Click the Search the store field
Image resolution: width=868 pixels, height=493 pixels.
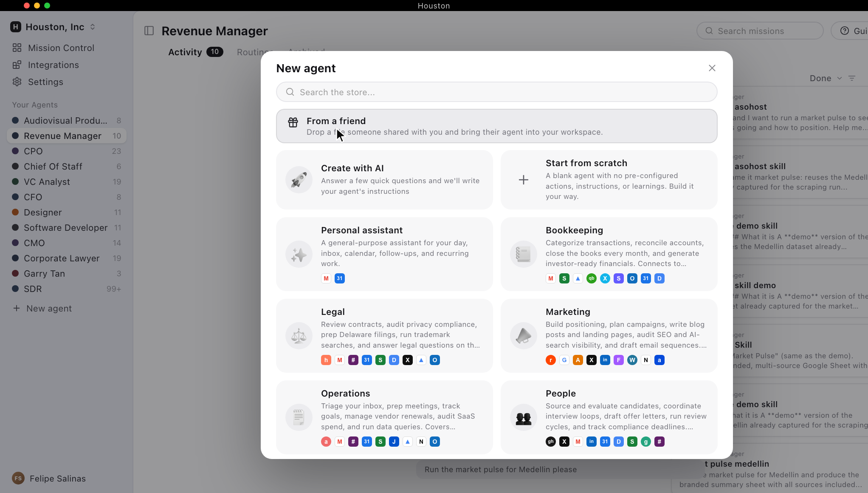496,92
